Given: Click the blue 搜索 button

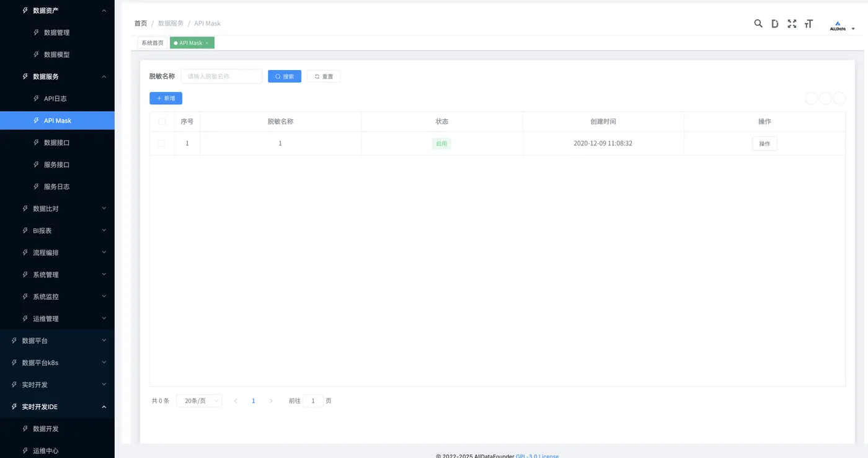Looking at the screenshot, I should pos(285,76).
